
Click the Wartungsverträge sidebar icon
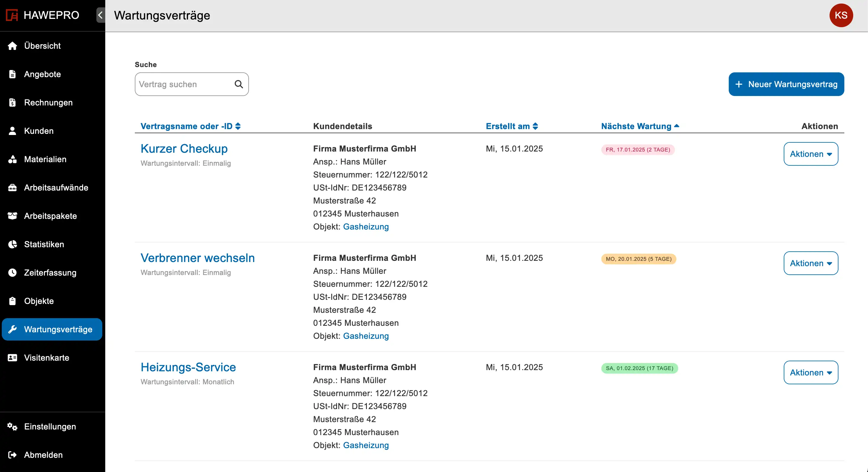(x=13, y=329)
